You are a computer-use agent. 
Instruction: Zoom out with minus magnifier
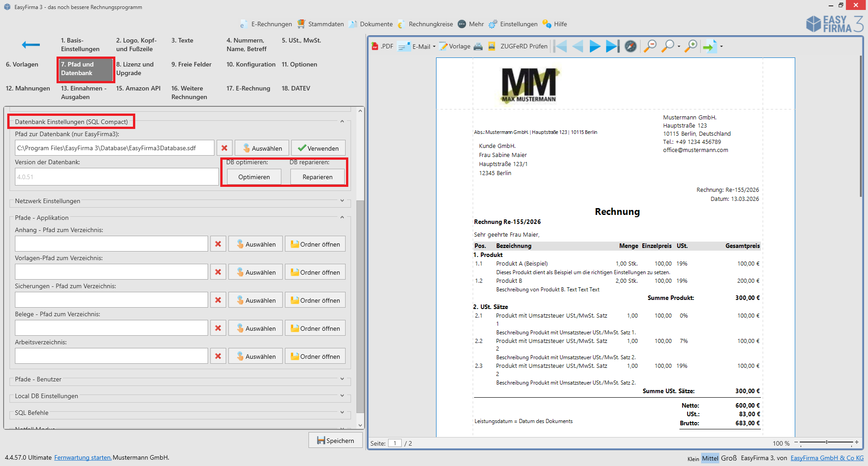pyautogui.click(x=650, y=46)
